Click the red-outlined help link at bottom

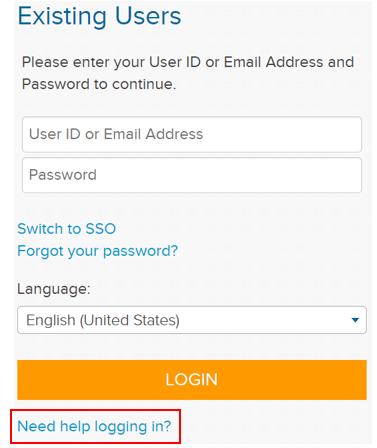click(x=94, y=426)
